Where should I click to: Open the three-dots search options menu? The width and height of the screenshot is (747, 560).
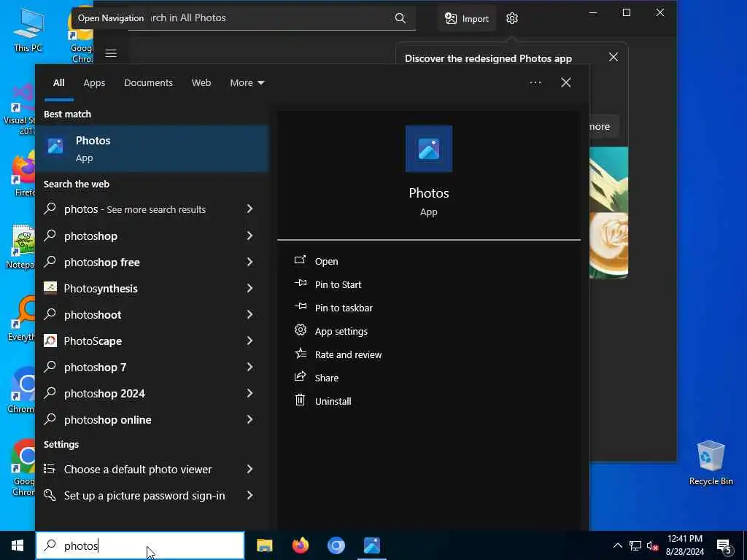pyautogui.click(x=535, y=83)
